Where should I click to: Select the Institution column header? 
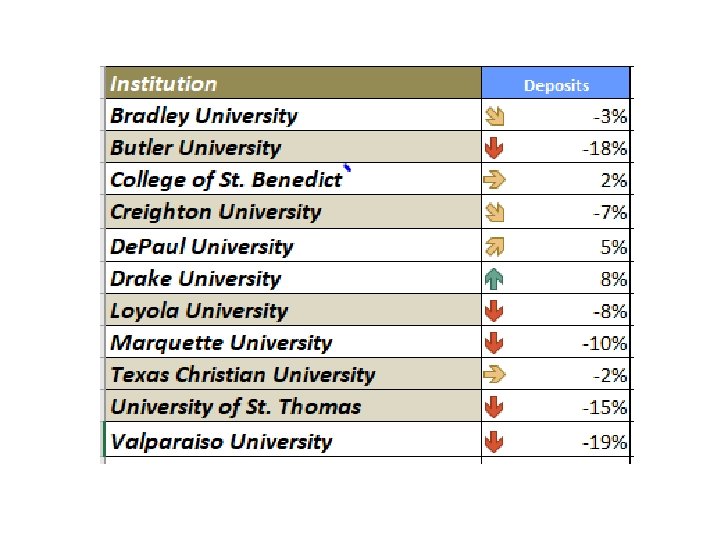coord(292,84)
